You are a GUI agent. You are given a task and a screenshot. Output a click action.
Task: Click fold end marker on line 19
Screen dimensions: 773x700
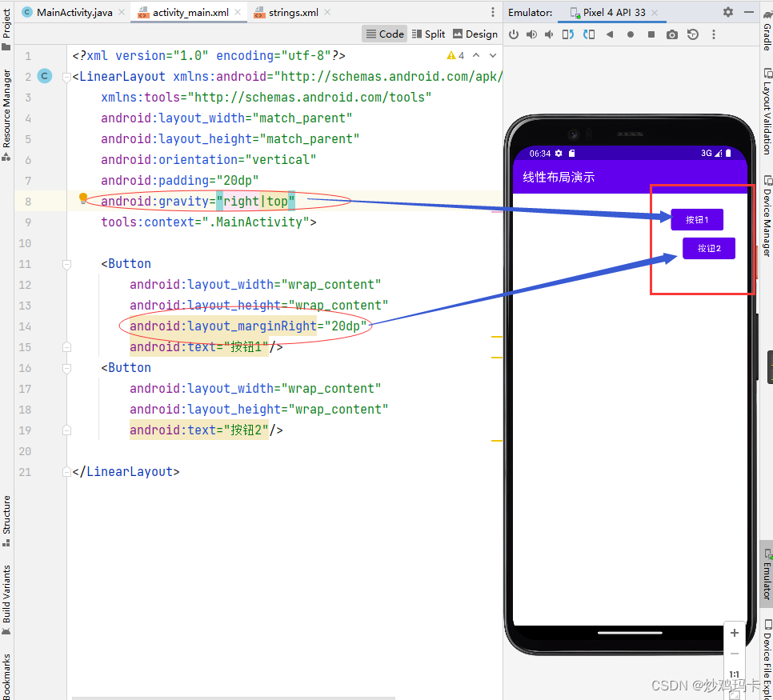point(67,431)
